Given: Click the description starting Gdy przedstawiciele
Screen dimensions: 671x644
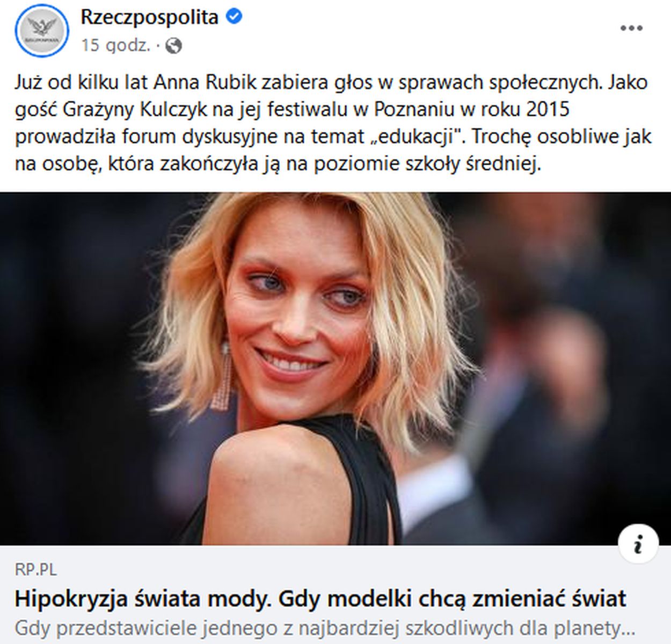Looking at the screenshot, I should pos(325,627).
